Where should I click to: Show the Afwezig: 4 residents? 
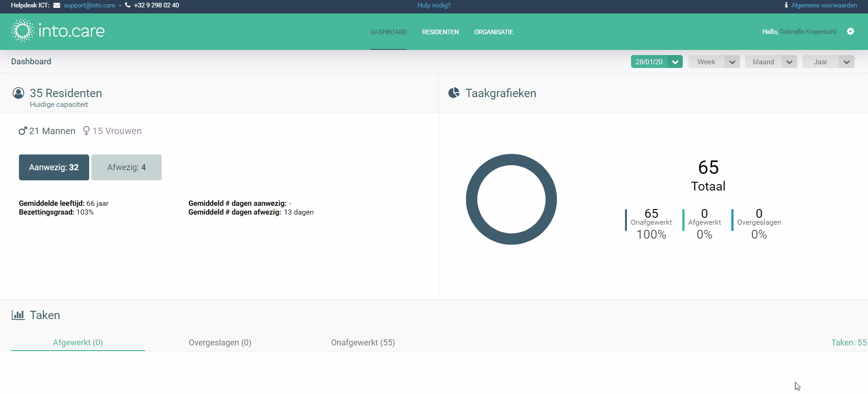[x=127, y=167]
